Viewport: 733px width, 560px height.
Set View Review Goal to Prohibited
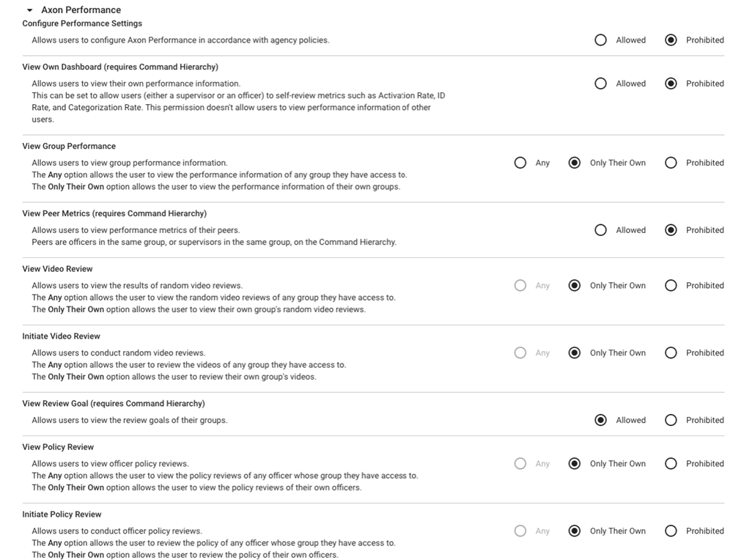[x=671, y=420]
